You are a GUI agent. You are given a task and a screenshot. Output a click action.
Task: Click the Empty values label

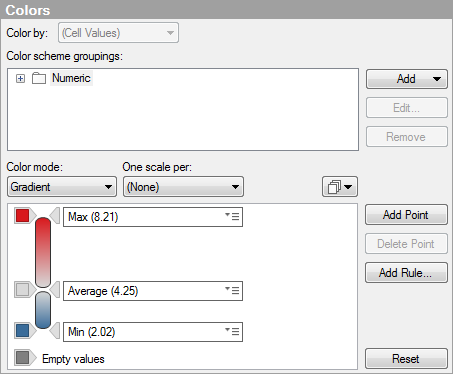73,359
